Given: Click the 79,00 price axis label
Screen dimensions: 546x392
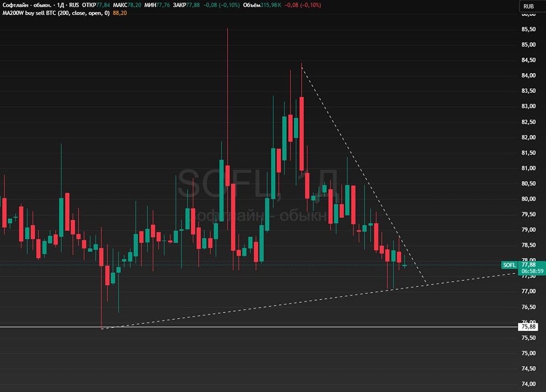Looking at the screenshot, I should click(x=529, y=230).
